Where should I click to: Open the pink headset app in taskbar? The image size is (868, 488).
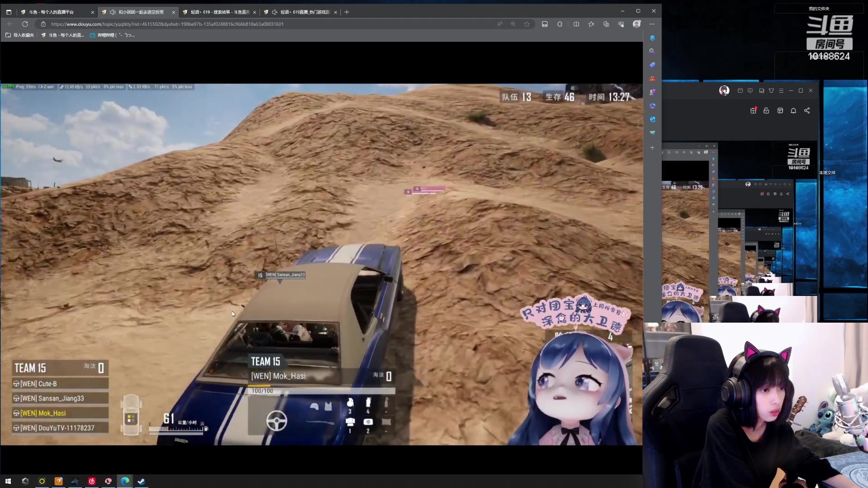pyautogui.click(x=108, y=481)
